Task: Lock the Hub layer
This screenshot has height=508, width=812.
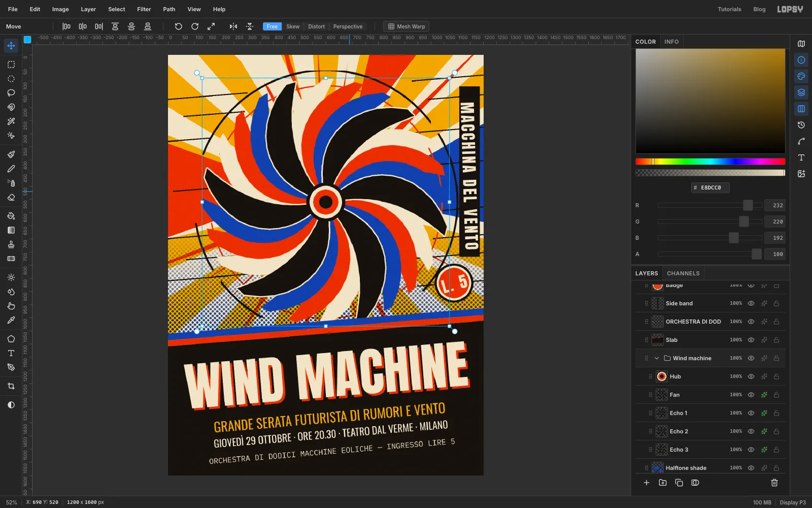Action: [776, 376]
